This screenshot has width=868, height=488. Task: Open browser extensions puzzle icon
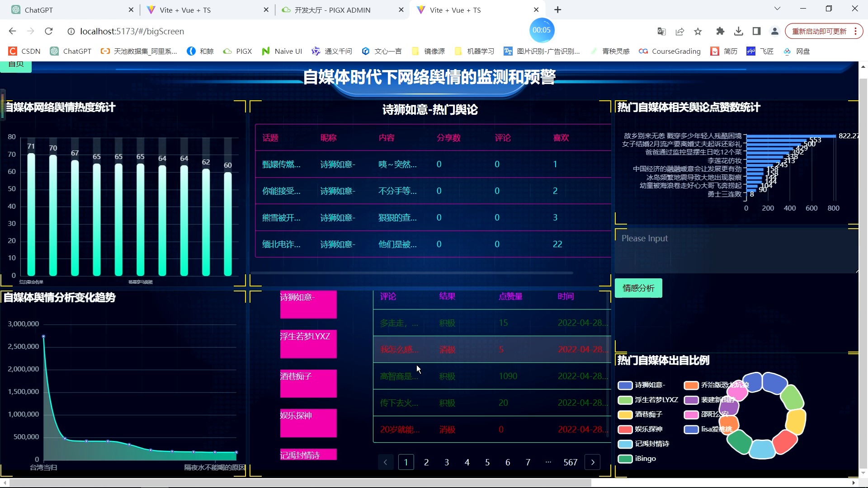pyautogui.click(x=720, y=31)
